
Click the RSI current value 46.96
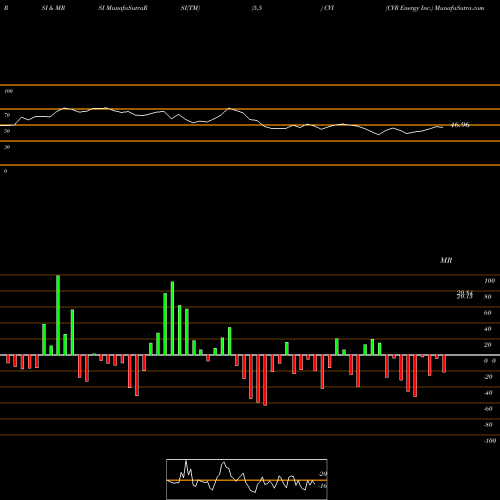pos(460,125)
